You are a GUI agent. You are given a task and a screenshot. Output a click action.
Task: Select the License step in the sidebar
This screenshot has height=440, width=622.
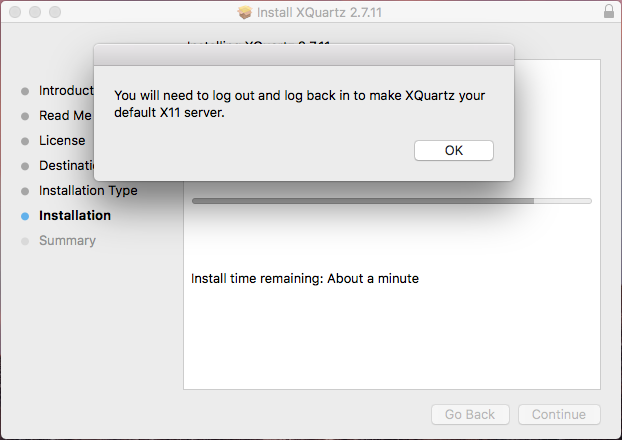[62, 140]
